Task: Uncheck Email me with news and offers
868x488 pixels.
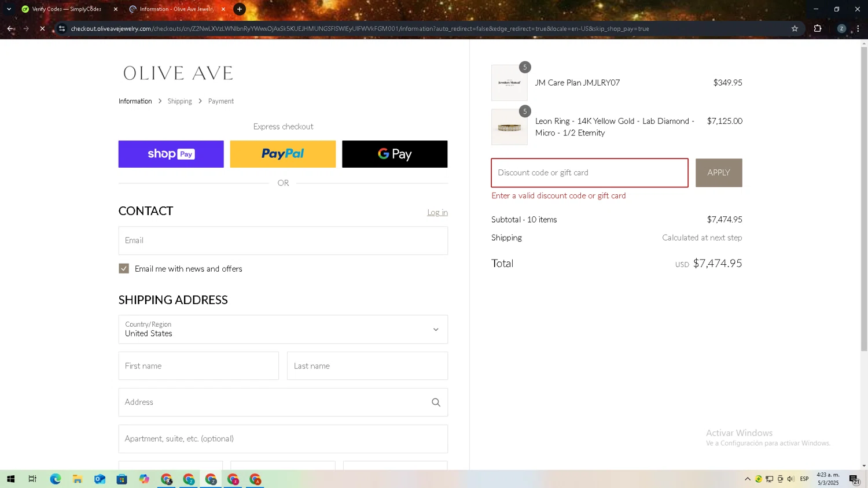Action: pyautogui.click(x=124, y=268)
